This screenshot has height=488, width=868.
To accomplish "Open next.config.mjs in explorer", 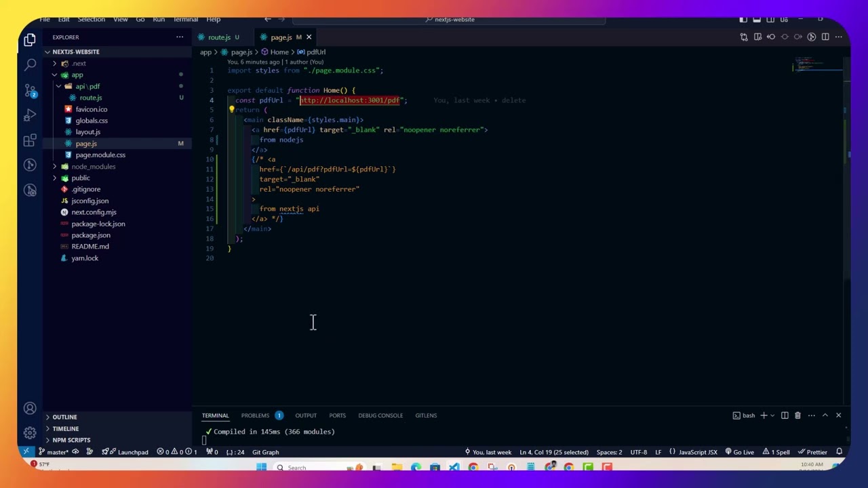I will [x=94, y=212].
